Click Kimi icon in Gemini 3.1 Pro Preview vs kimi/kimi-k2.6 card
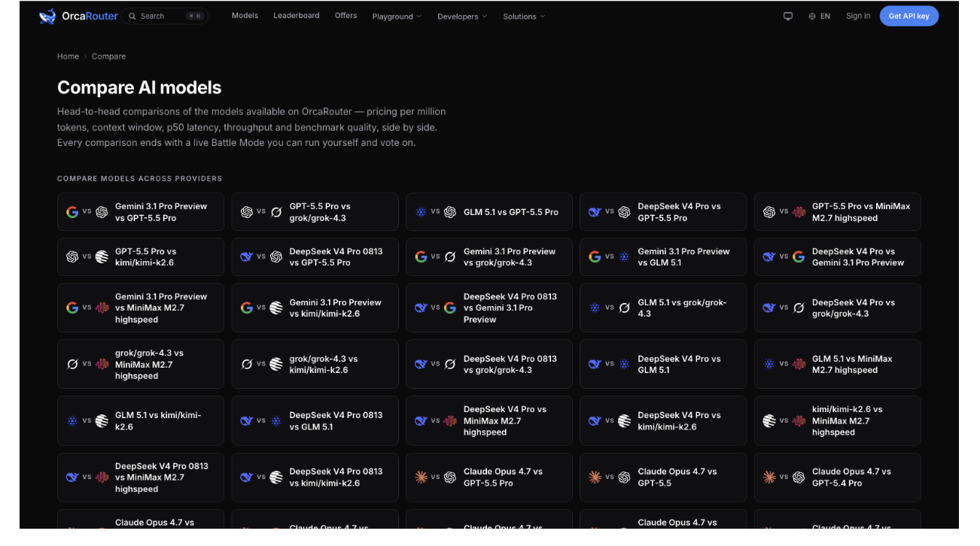This screenshot has height=546, width=980. tap(276, 308)
